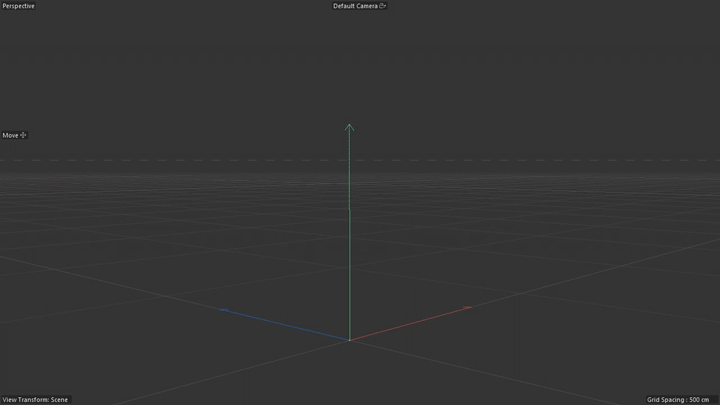Click the Grid Spacing : 500 cm text
This screenshot has width=720, height=405.
pyautogui.click(x=678, y=399)
